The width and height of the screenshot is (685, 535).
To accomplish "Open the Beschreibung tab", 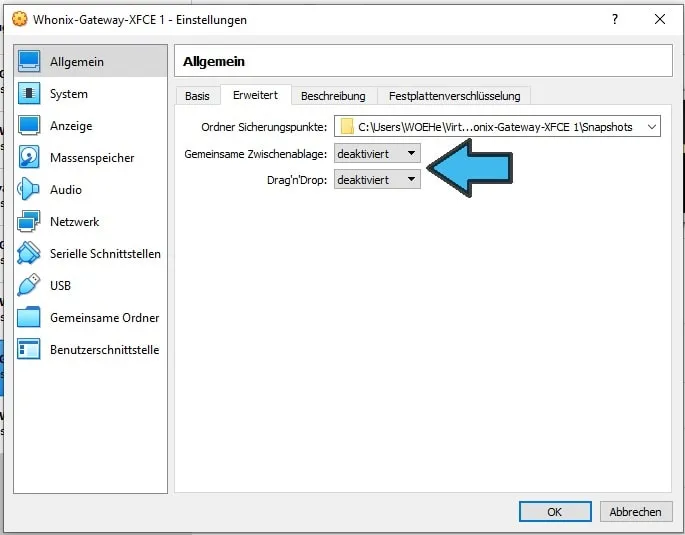I will pos(333,96).
